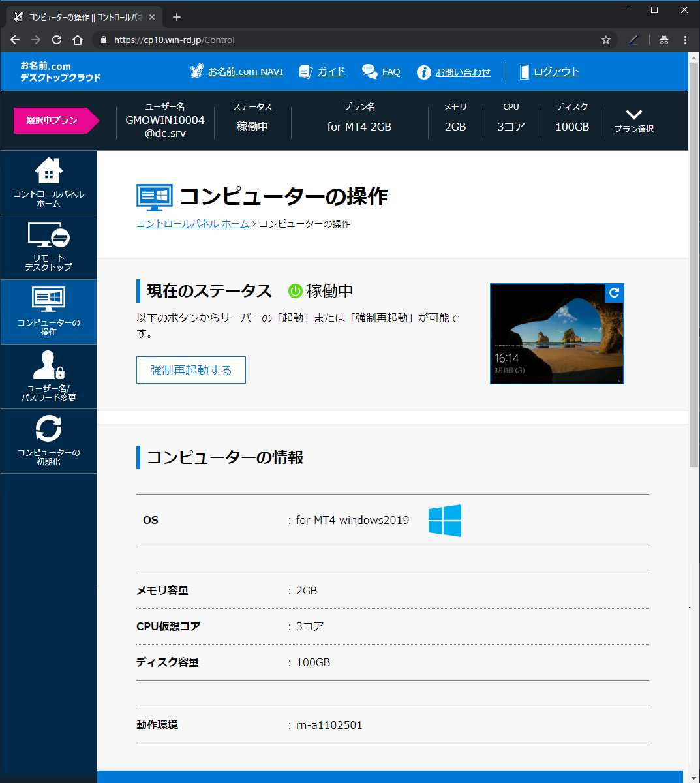
Task: Click the OS value for MT4 windows2019
Action: click(352, 520)
